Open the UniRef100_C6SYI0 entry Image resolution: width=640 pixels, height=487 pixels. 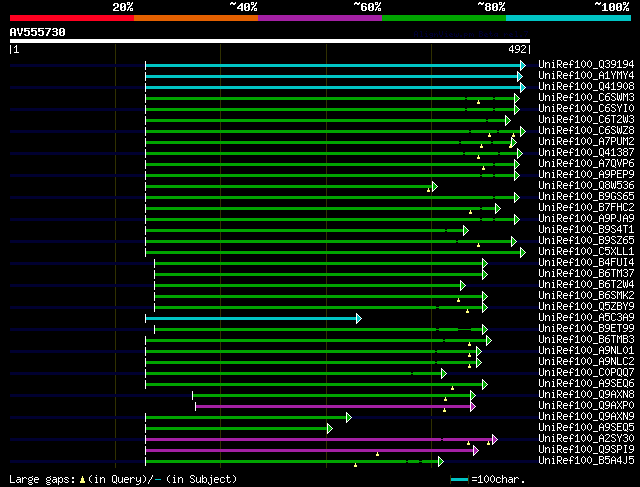point(586,108)
